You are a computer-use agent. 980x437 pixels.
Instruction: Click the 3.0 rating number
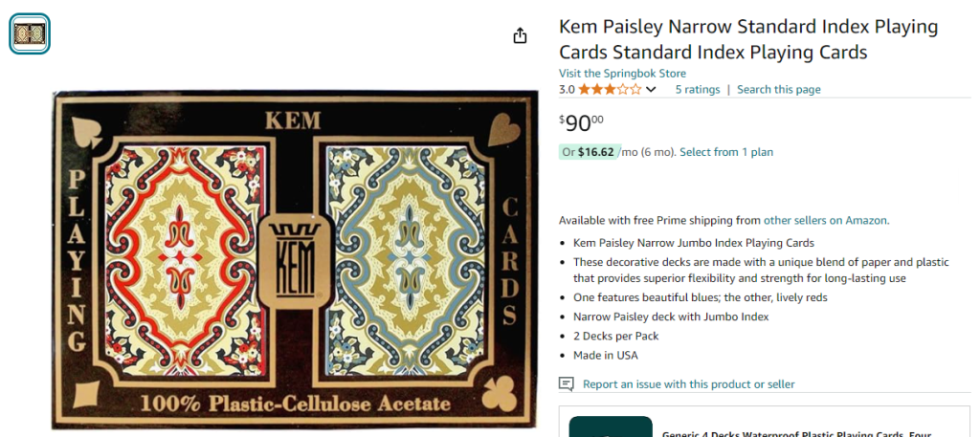tap(567, 90)
